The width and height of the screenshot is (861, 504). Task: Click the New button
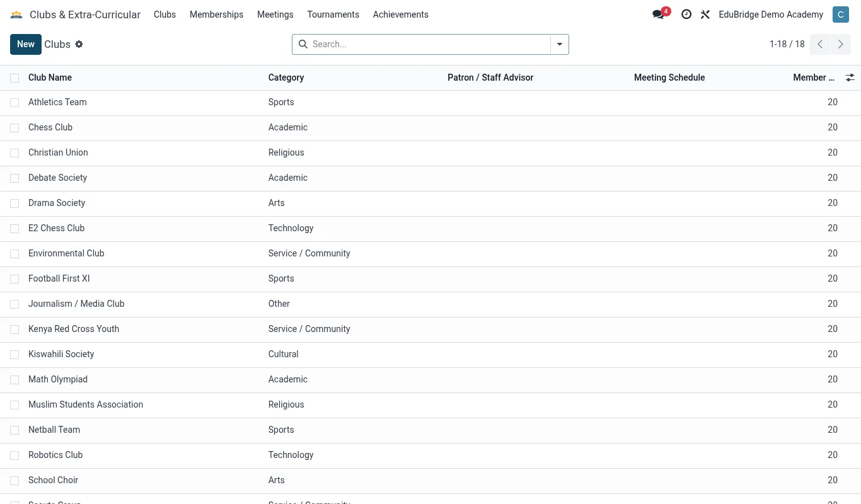[26, 44]
